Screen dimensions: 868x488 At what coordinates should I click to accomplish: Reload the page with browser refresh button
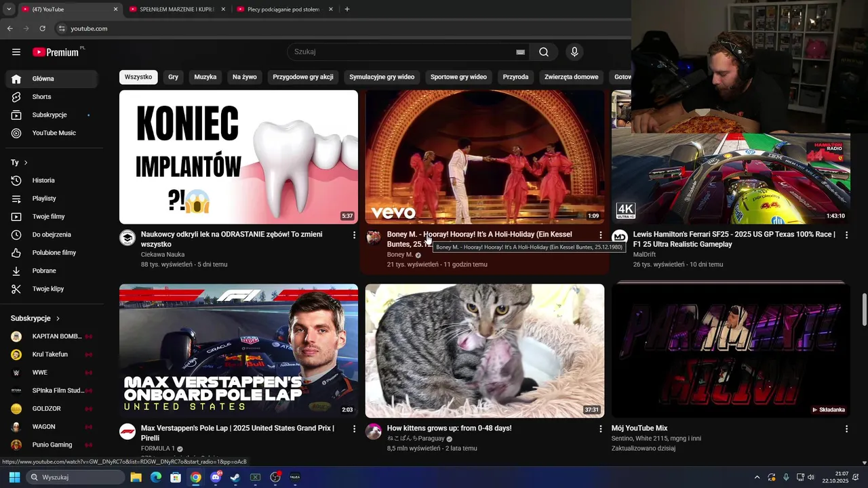(43, 28)
